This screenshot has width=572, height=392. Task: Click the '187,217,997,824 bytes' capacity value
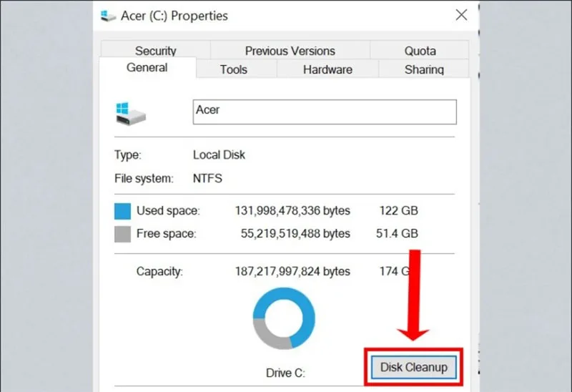(x=292, y=272)
